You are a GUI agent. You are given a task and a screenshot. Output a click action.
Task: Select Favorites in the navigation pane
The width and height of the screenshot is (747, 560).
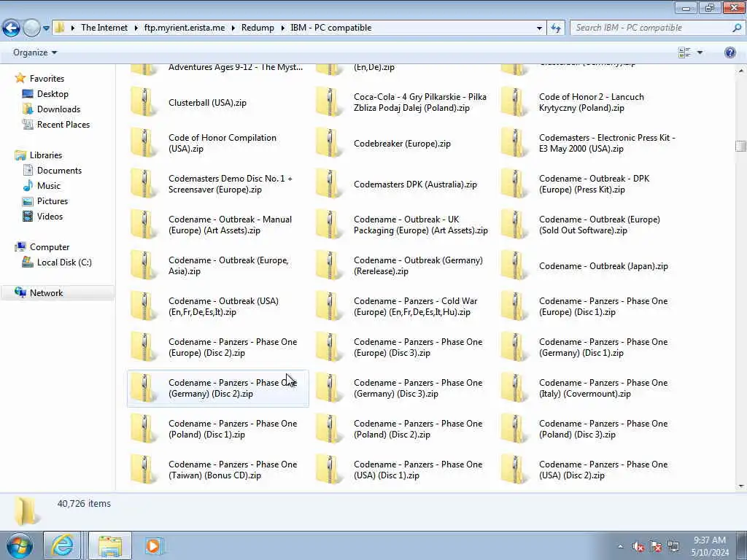[47, 79]
